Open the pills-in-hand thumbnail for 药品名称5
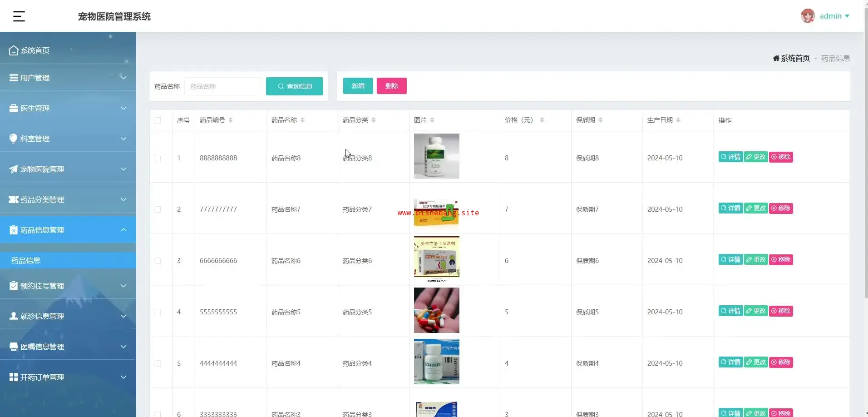 [x=437, y=310]
